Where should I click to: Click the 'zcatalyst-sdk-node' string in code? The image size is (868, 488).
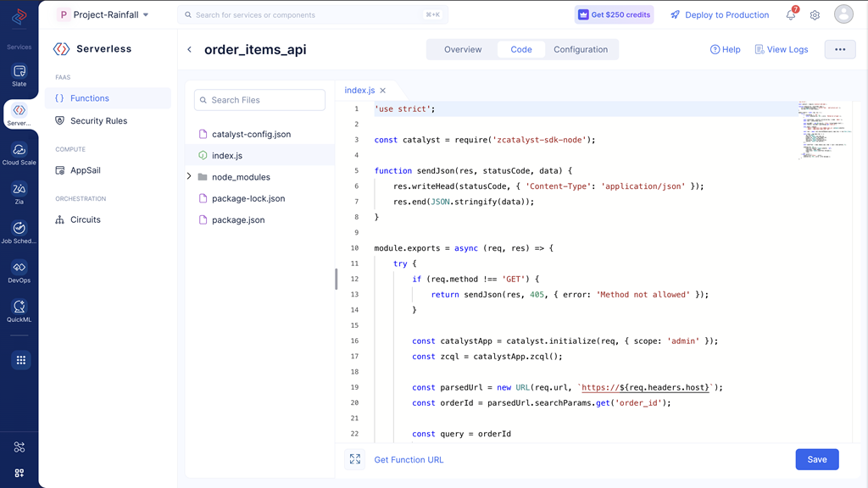pyautogui.click(x=540, y=140)
